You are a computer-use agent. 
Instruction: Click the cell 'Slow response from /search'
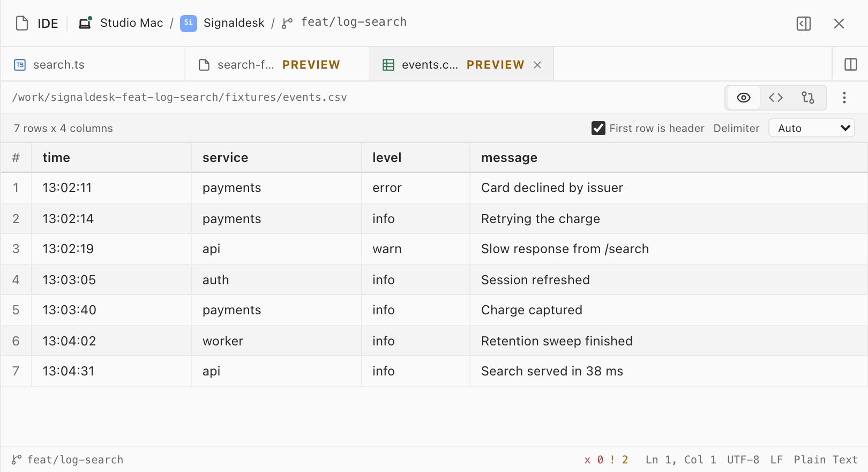click(669, 249)
